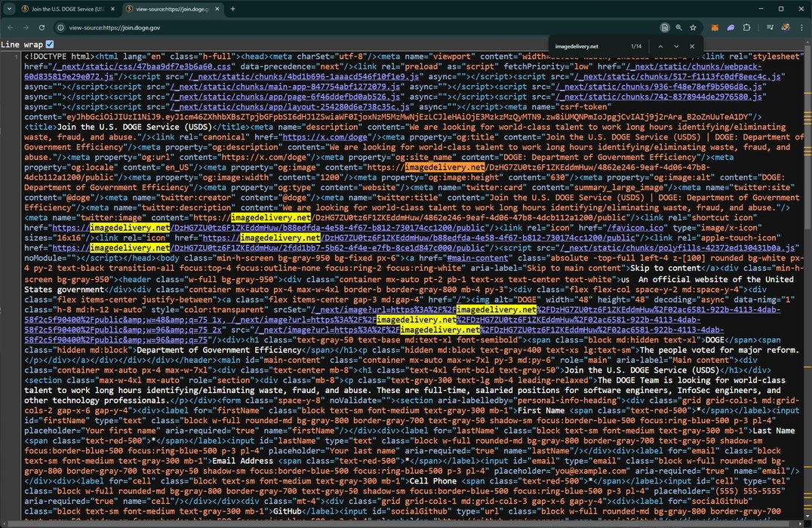Reload the view-source page
The image size is (812, 528).
coord(42,27)
